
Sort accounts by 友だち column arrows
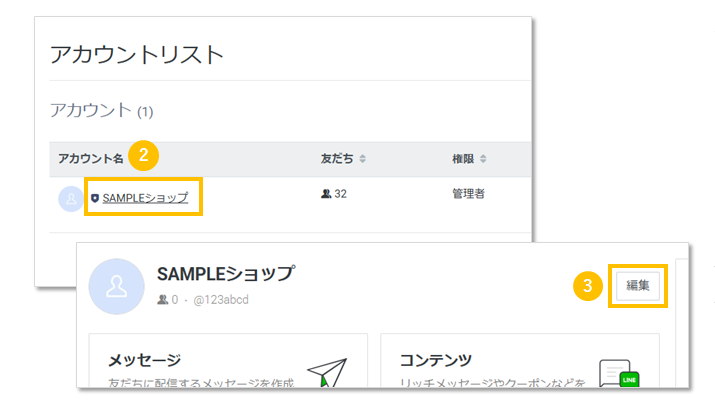click(362, 159)
